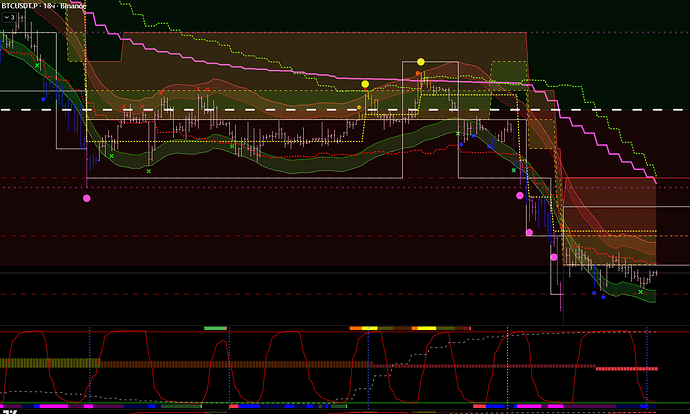Viewport: 690px width, 414px height.
Task: Click the BTCUSDT.P symbol title
Action: tap(27, 6)
